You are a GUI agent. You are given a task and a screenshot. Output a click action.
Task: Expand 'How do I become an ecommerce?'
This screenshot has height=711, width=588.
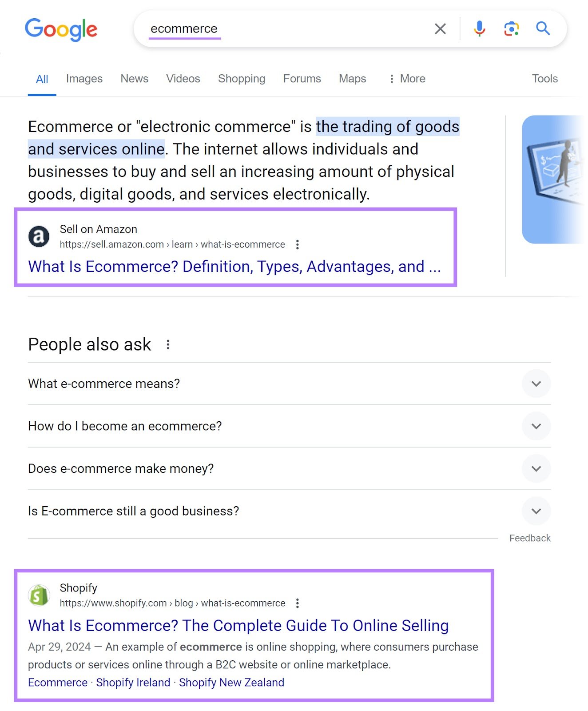[289, 426]
